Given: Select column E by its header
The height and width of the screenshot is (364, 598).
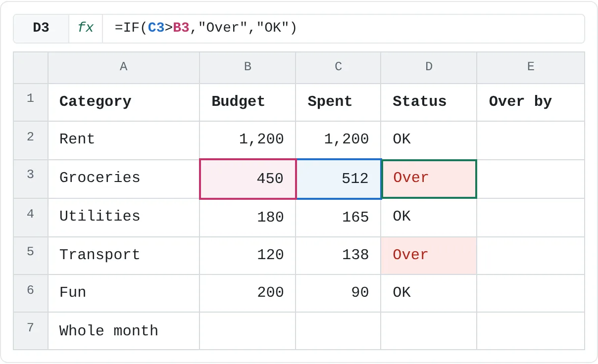Looking at the screenshot, I should tap(531, 67).
